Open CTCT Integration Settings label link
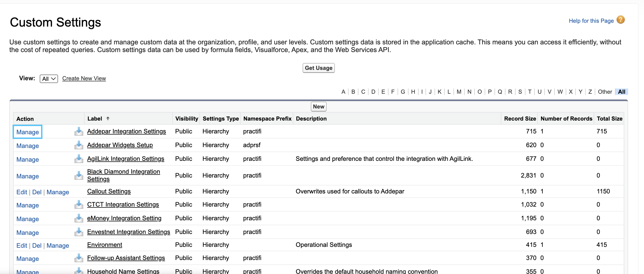The image size is (644, 274). pos(123,204)
